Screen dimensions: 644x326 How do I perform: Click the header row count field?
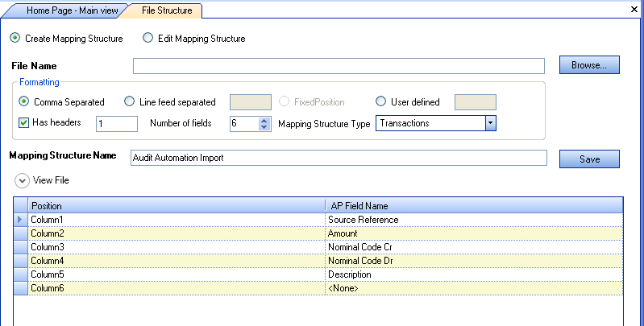click(117, 124)
